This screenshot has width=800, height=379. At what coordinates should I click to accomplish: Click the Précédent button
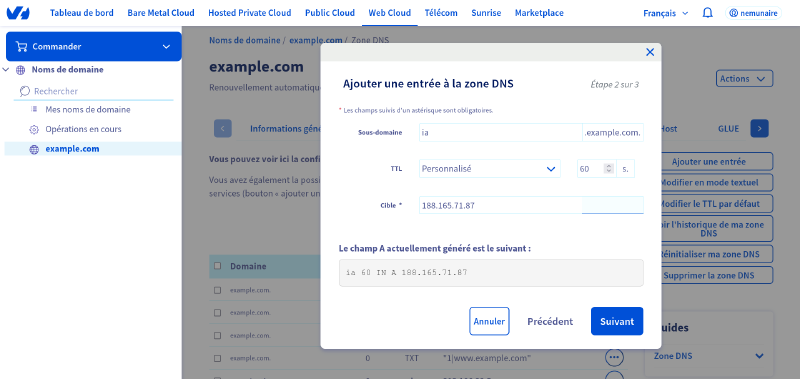550,321
